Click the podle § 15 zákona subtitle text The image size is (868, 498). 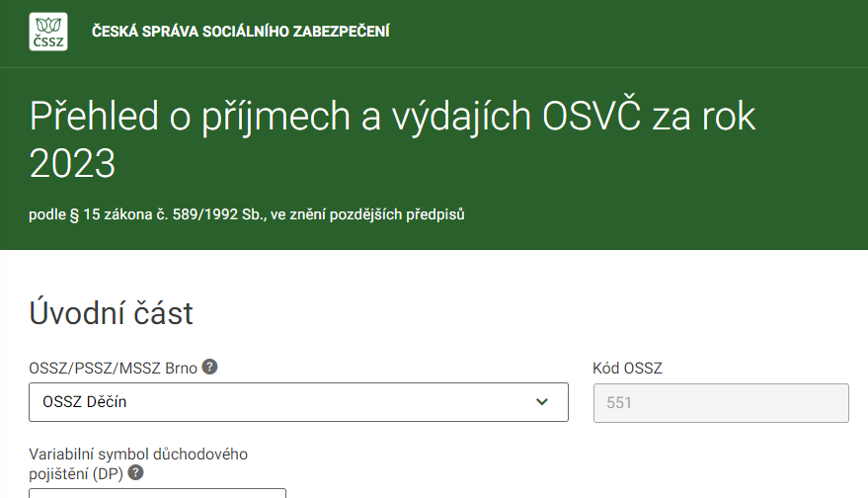[x=246, y=214]
